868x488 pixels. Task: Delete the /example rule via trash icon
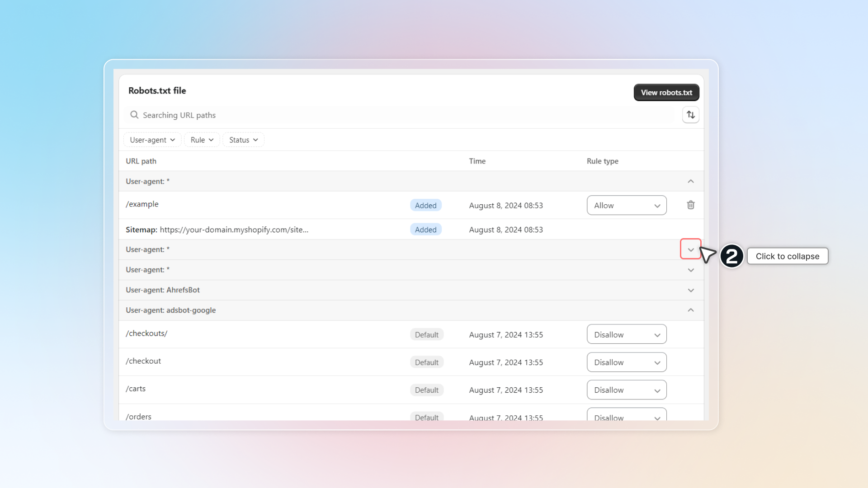pos(690,205)
